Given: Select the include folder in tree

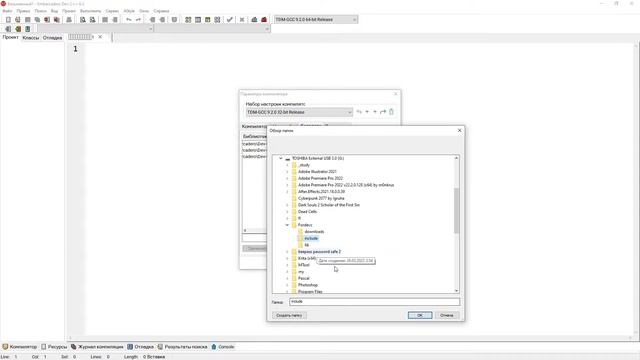Looking at the screenshot, I should [311, 238].
